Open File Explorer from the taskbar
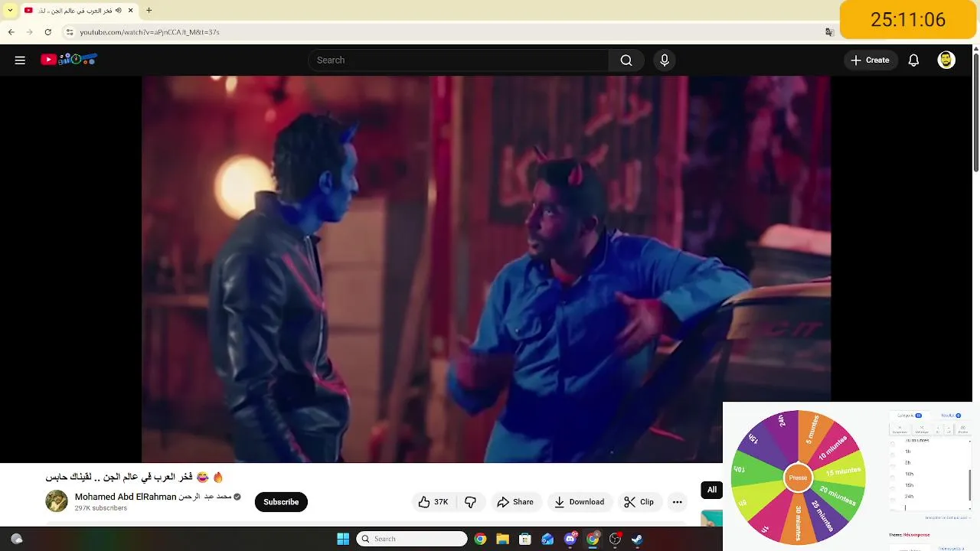This screenshot has height=551, width=980. click(x=502, y=539)
